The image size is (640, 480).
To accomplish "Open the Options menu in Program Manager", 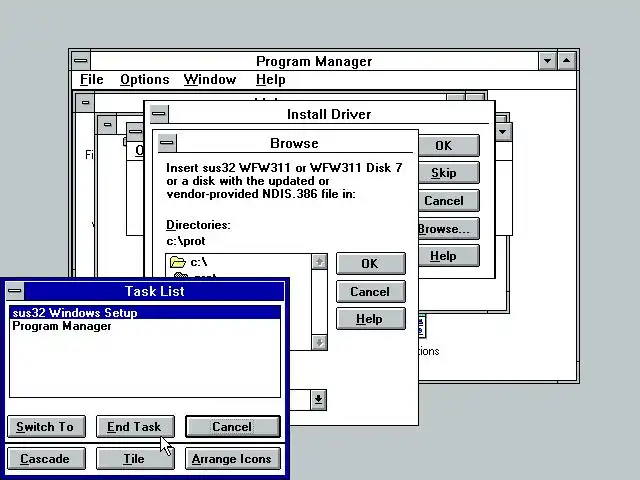I will [x=144, y=80].
